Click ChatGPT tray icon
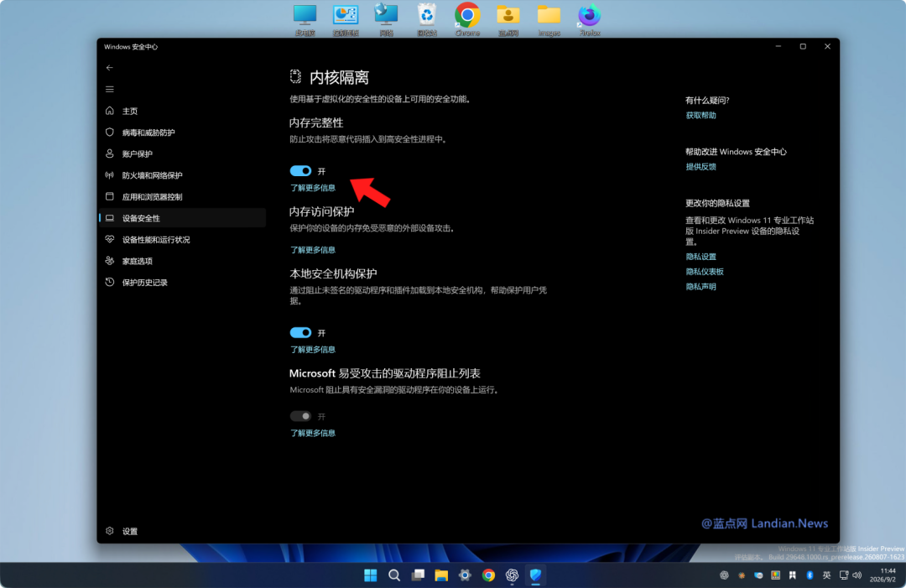The image size is (906, 588). [x=724, y=575]
